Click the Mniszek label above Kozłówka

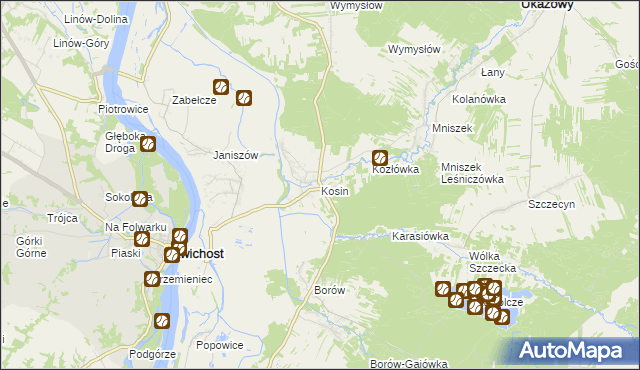point(452,128)
